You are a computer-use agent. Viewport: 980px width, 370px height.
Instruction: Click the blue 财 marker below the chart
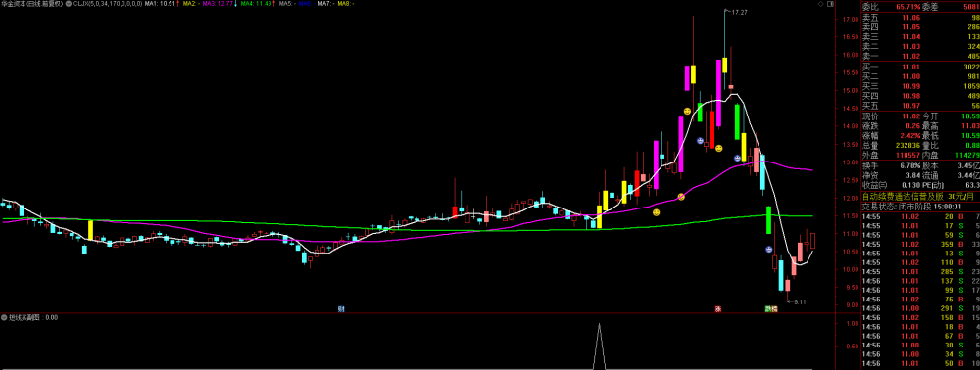pyautogui.click(x=341, y=308)
